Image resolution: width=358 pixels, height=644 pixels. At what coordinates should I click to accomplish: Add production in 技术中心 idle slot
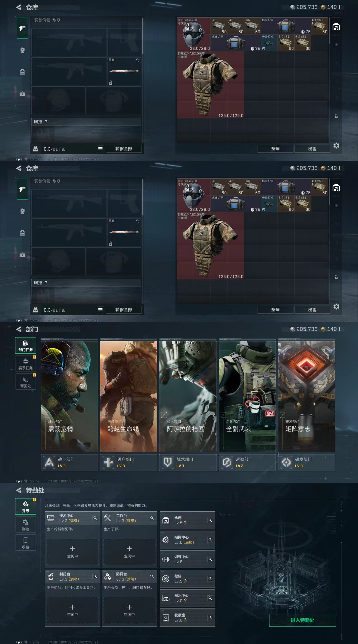72,552
